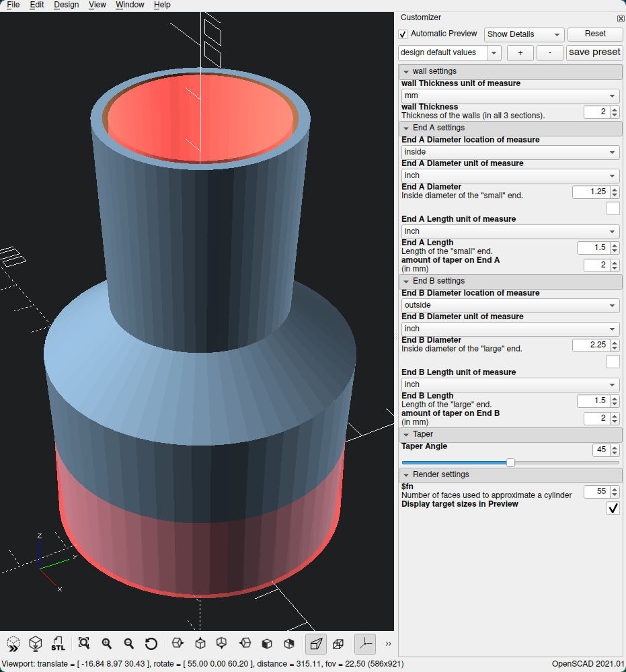Open the View menu

[x=97, y=5]
